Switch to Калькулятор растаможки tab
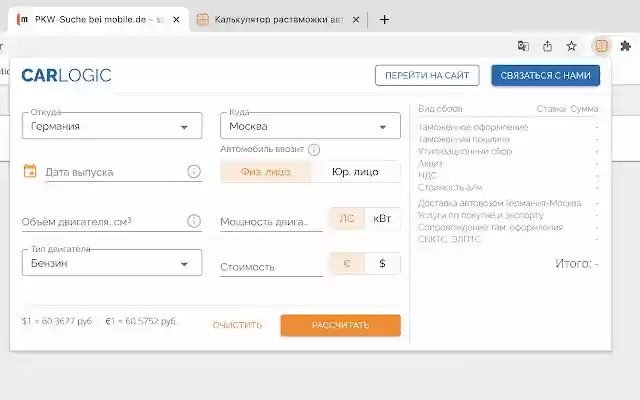640x400 pixels. pos(279,20)
